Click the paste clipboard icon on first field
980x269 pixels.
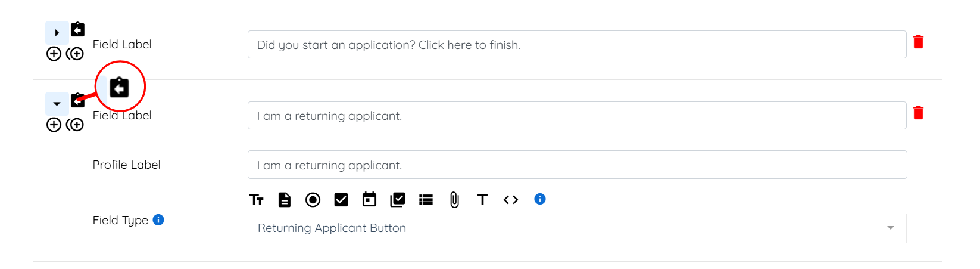pyautogui.click(x=78, y=29)
